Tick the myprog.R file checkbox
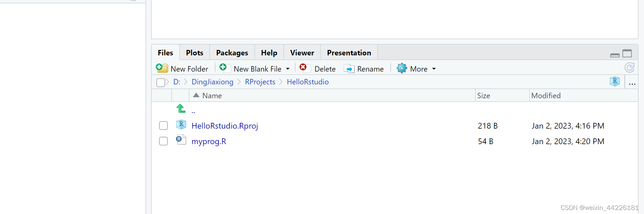The height and width of the screenshot is (214, 644). pos(163,141)
